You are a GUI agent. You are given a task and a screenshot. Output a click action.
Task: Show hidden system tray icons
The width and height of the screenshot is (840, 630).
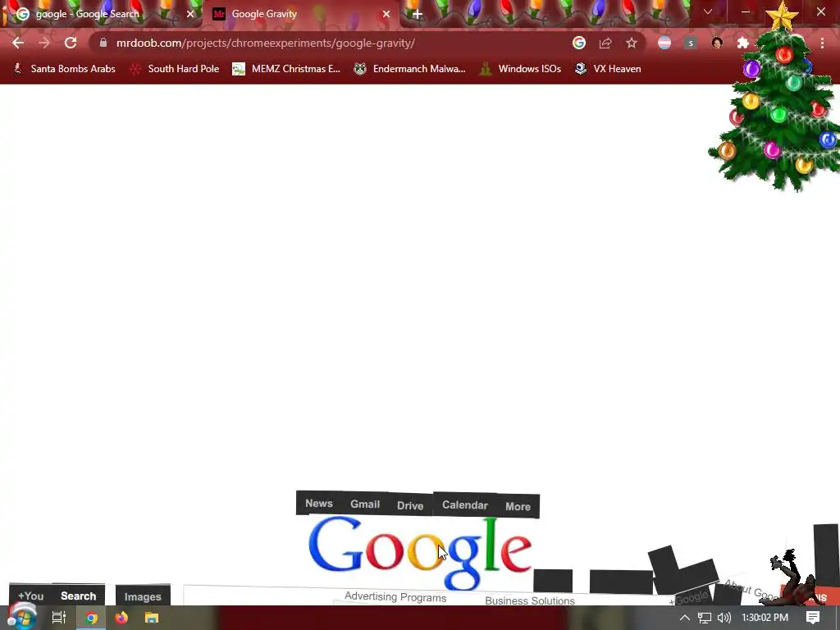tap(685, 618)
